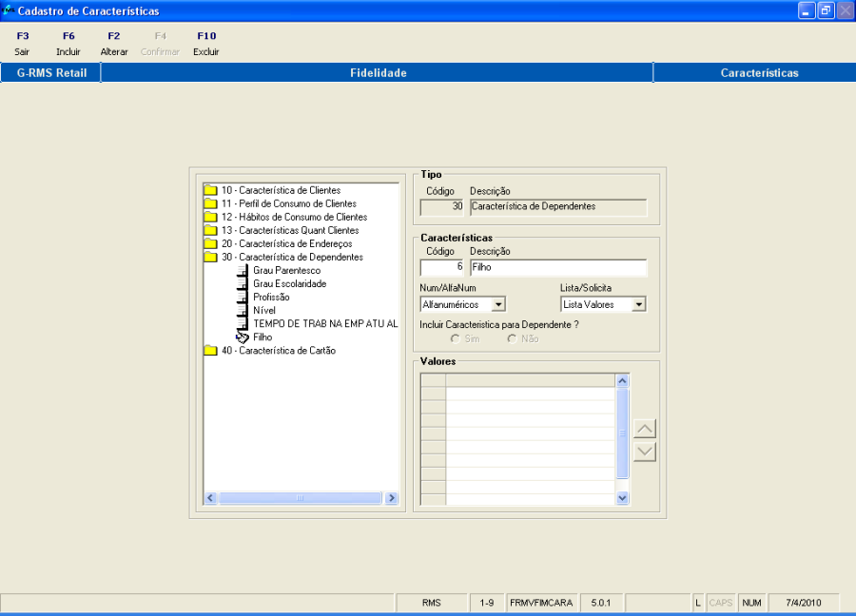
Task: Click the document icon beside Profissão
Action: pyautogui.click(x=242, y=298)
